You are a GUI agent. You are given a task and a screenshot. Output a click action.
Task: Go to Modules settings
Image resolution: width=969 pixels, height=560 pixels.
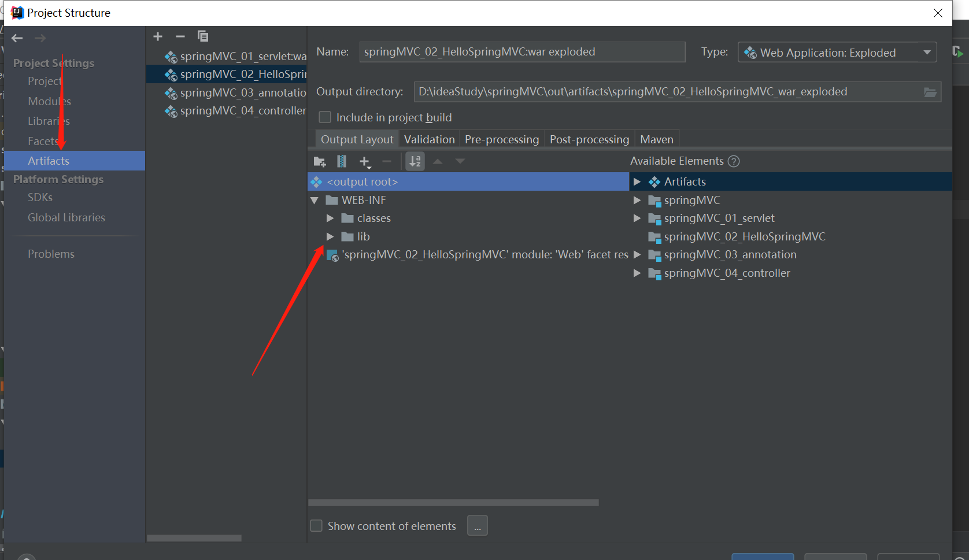(x=49, y=101)
